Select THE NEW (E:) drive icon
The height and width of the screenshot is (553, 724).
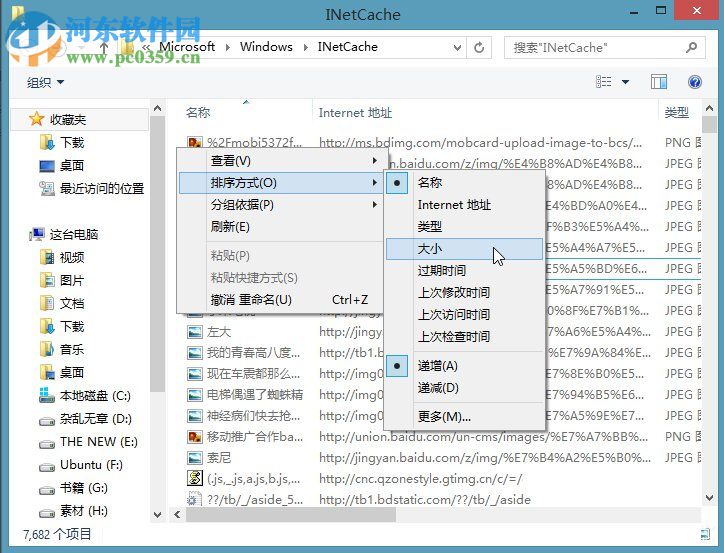click(47, 443)
